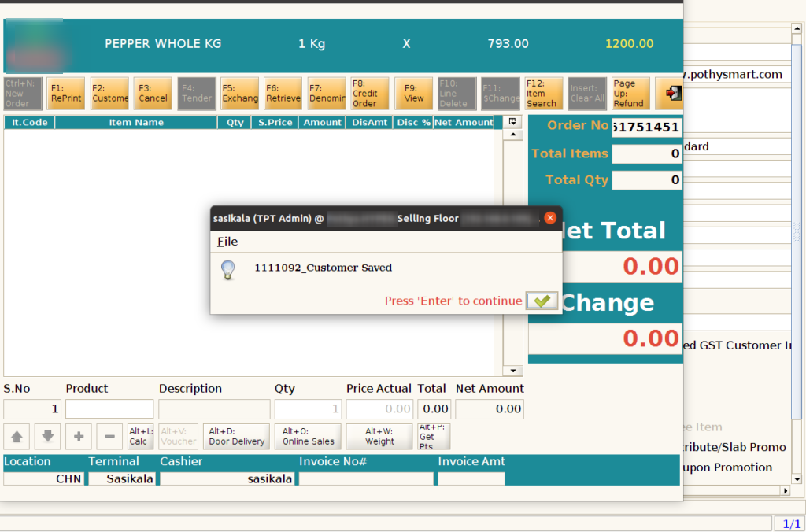Image resolution: width=806 pixels, height=532 pixels.
Task: Click the Disc % column header
Action: (x=413, y=122)
